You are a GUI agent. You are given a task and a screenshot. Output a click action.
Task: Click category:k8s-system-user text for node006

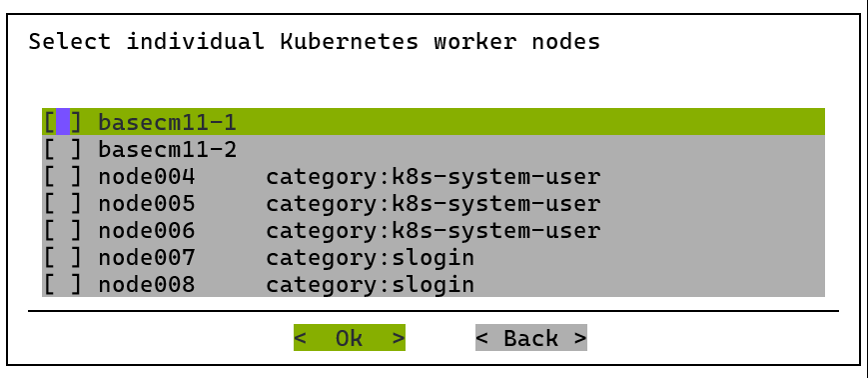point(434,232)
